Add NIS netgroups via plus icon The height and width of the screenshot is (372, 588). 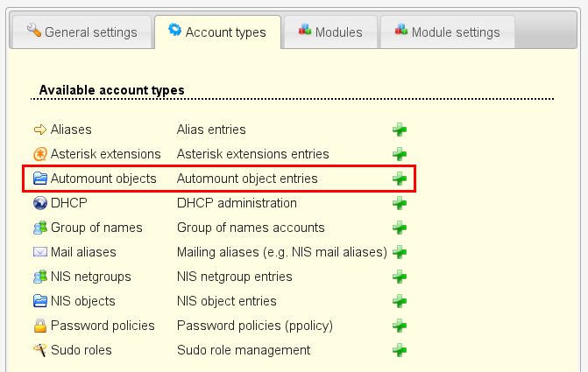coord(400,277)
